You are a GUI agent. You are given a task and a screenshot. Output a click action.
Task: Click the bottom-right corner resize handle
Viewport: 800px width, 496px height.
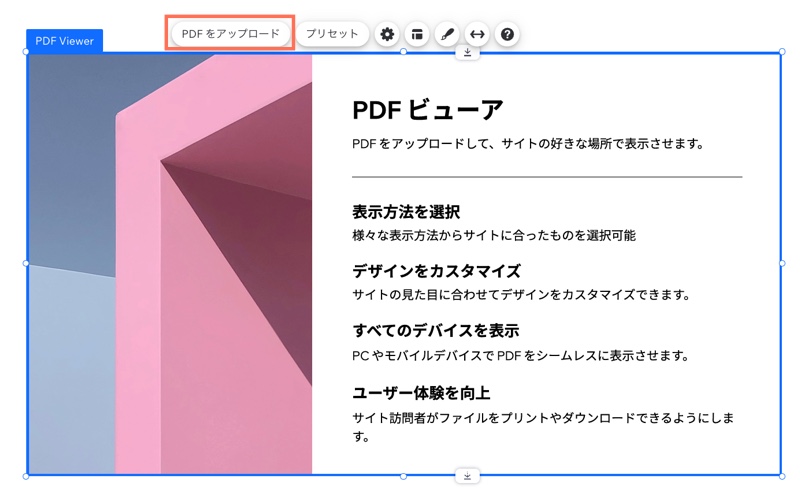[x=782, y=476]
